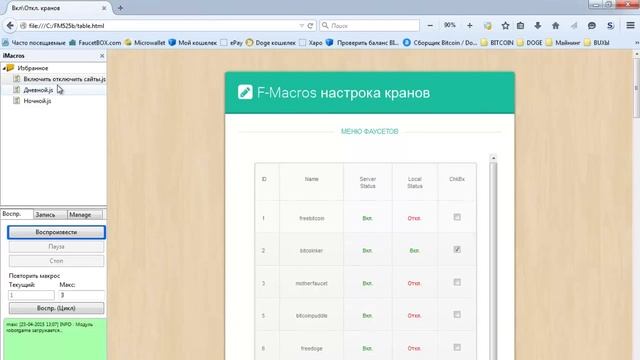Open the URL history dropdown arrow

301,26
